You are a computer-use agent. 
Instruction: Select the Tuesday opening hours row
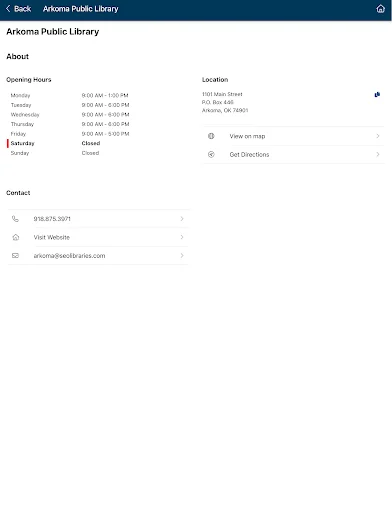click(69, 105)
